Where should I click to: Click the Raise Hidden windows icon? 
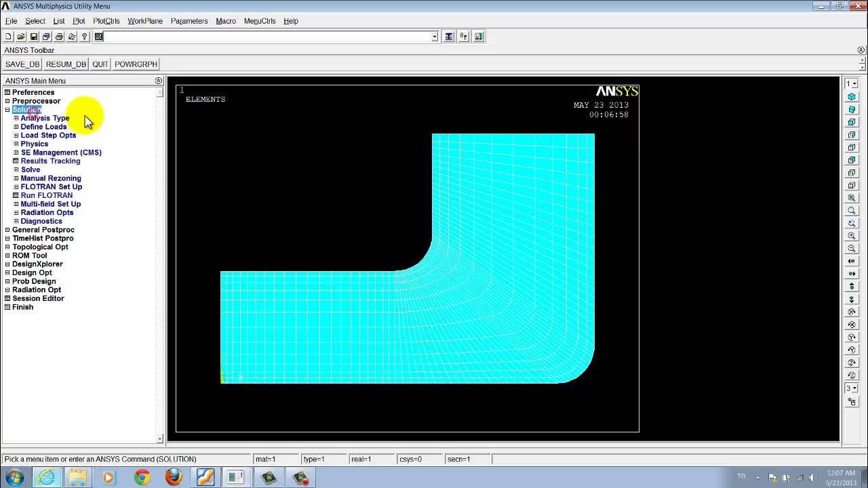point(448,37)
